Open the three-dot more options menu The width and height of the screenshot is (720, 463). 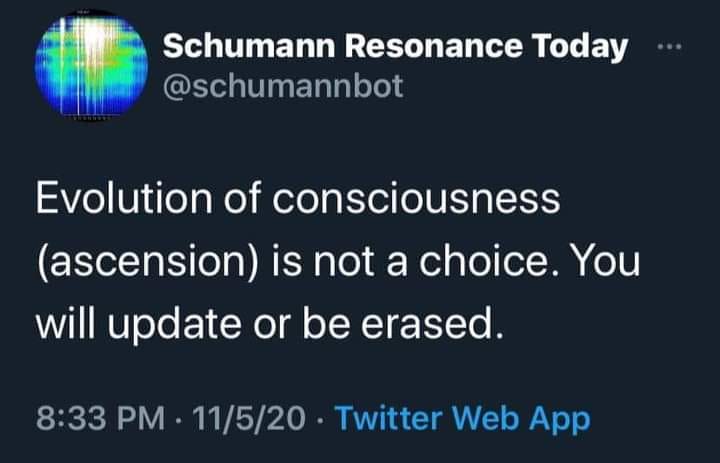(668, 47)
